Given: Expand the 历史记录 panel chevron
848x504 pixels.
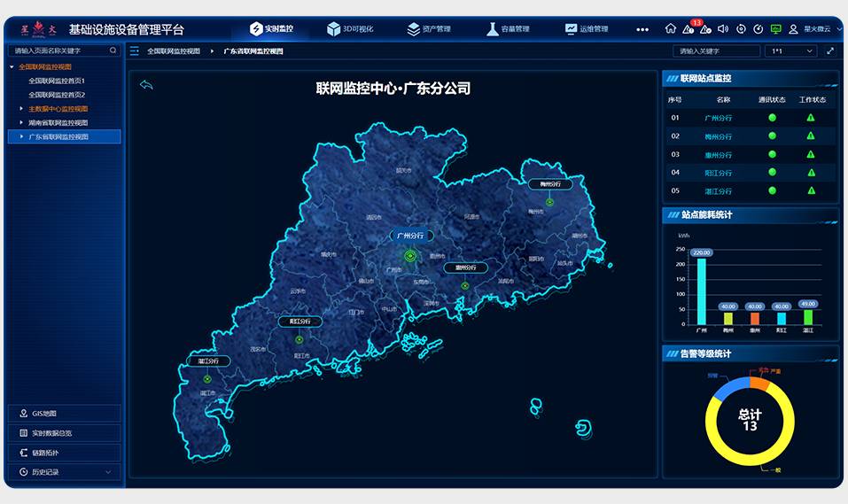Looking at the screenshot, I should tap(108, 472).
